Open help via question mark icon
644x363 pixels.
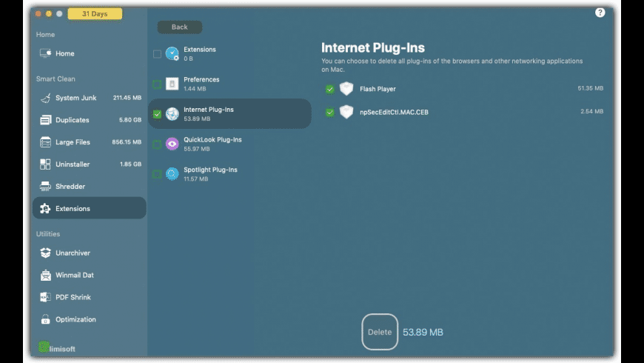(600, 13)
